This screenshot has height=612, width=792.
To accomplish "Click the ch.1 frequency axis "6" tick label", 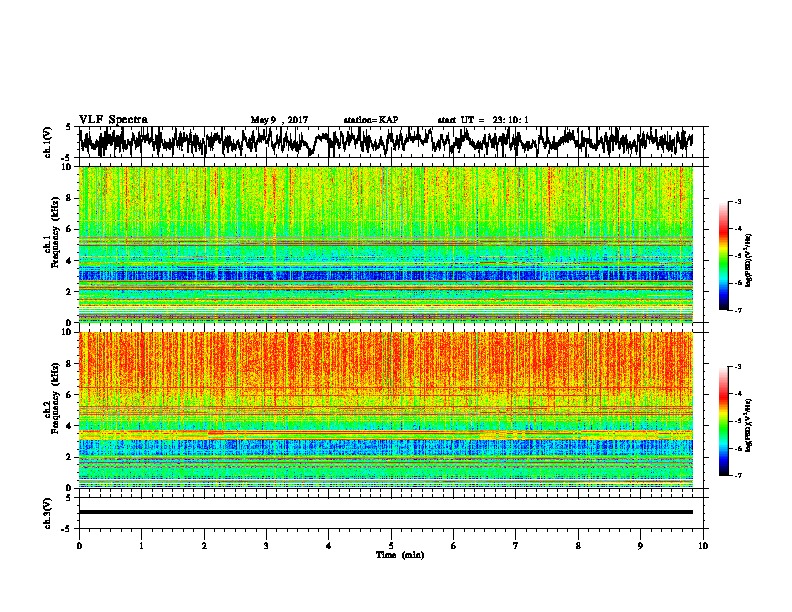I will click(71, 229).
